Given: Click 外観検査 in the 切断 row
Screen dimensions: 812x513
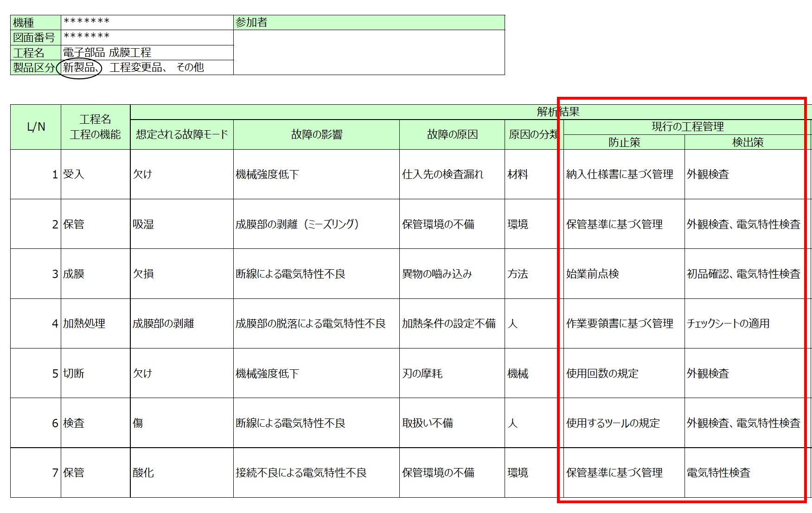Looking at the screenshot, I should (748, 374).
